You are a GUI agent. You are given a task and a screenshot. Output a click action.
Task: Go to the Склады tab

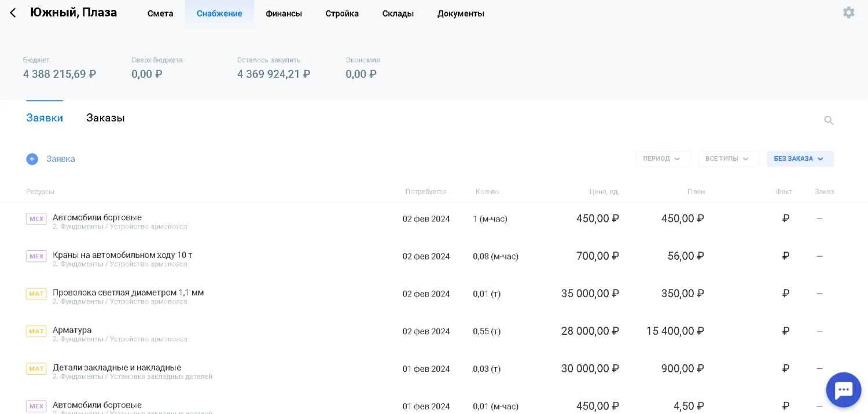coord(398,13)
